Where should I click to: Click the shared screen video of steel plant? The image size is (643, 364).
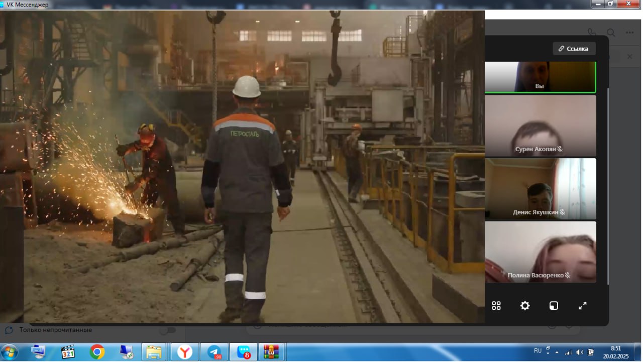pos(242,167)
